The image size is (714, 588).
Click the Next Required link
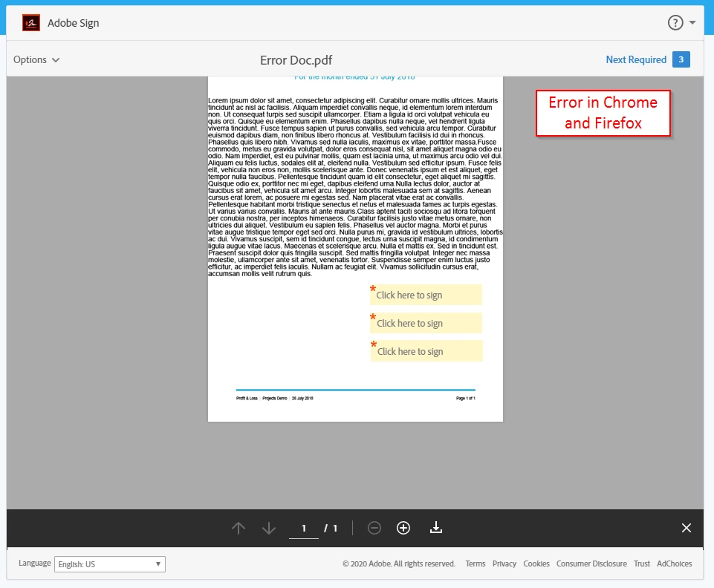pos(636,59)
